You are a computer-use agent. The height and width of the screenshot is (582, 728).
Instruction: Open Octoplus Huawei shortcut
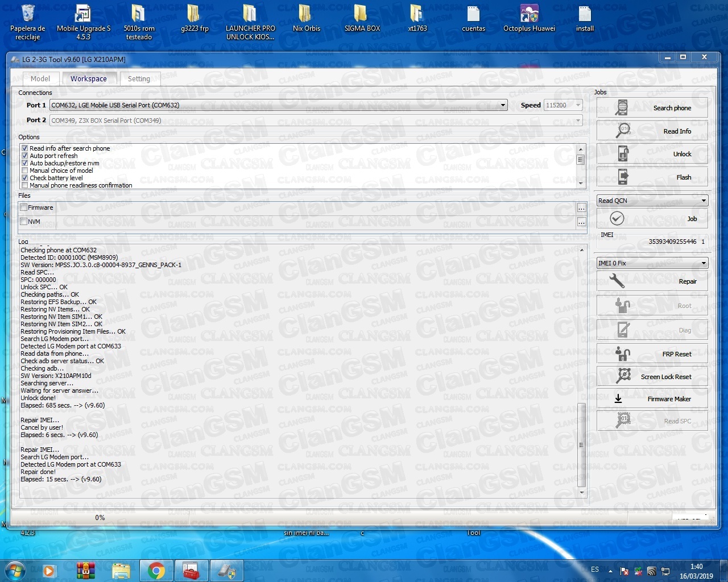click(x=529, y=19)
